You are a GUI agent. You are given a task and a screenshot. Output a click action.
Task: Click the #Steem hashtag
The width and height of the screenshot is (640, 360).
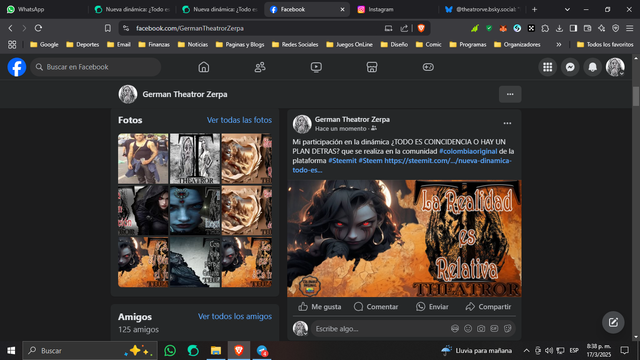[371, 161]
